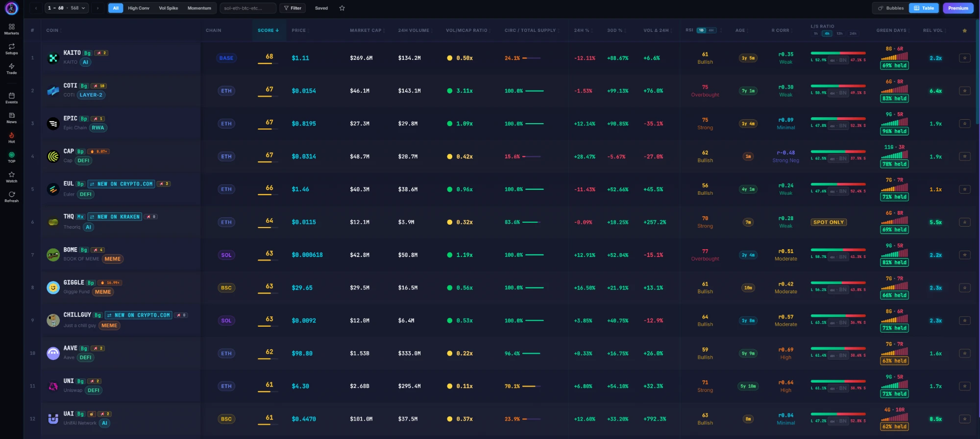Viewport: 980px width, 439px height.
Task: Sort by the PRICE column header
Action: point(299,30)
